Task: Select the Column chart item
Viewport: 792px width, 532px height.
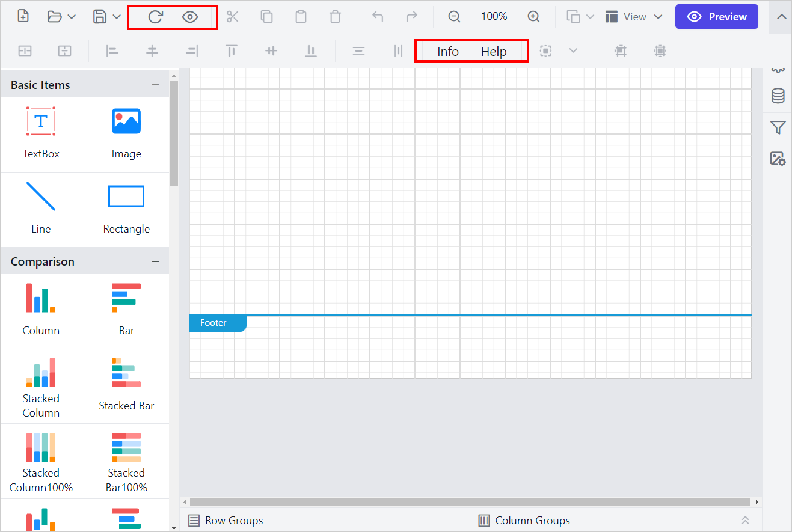Action: (41, 311)
